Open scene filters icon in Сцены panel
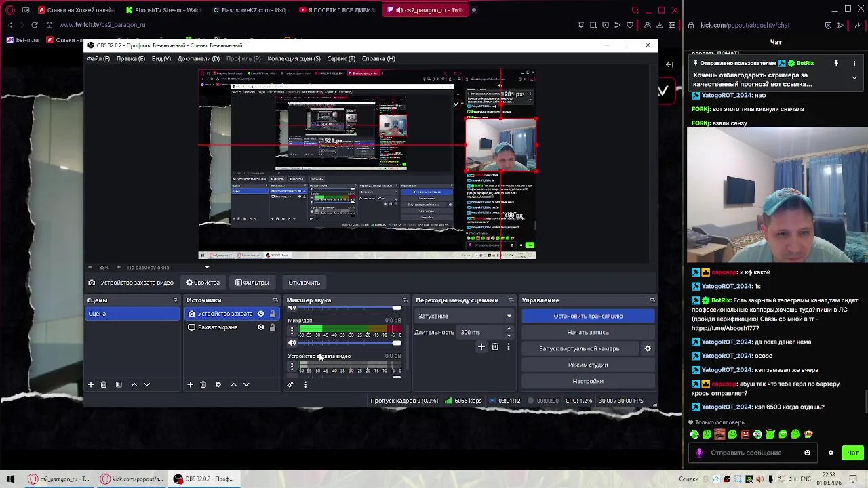Image resolution: width=868 pixels, height=488 pixels. click(x=119, y=384)
